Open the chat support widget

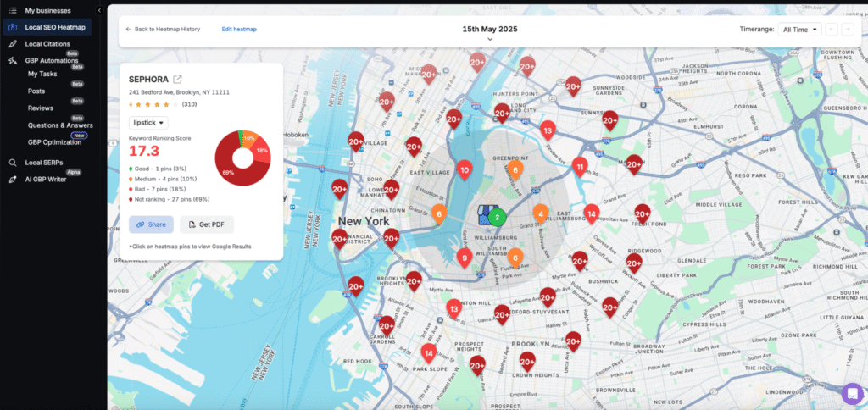pos(853,394)
